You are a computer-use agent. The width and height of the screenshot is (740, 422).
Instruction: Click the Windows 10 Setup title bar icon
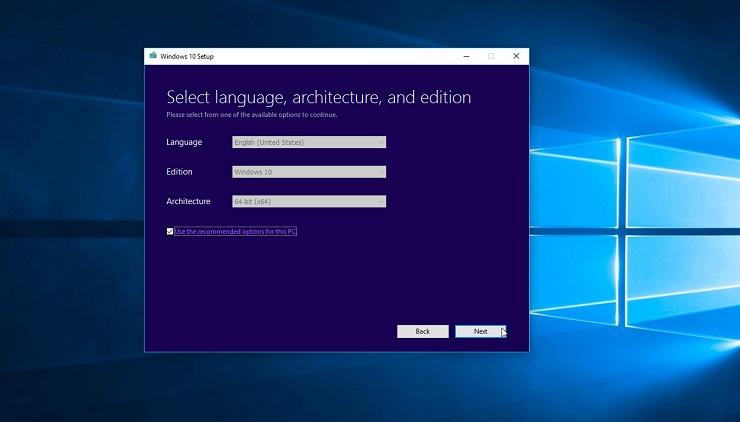(153, 56)
